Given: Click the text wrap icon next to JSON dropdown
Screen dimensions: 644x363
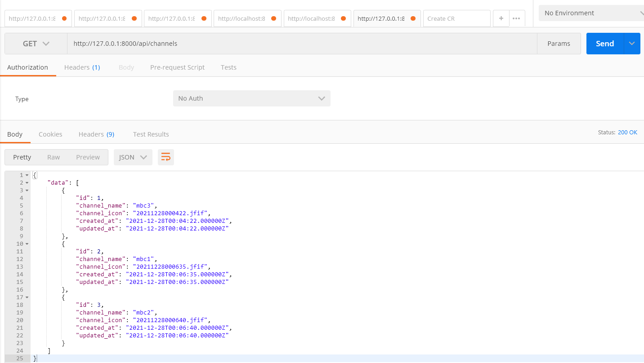Looking at the screenshot, I should [x=165, y=157].
